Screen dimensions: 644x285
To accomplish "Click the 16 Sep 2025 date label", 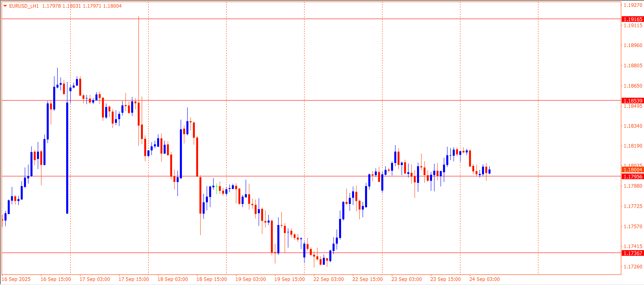I will tap(16, 279).
